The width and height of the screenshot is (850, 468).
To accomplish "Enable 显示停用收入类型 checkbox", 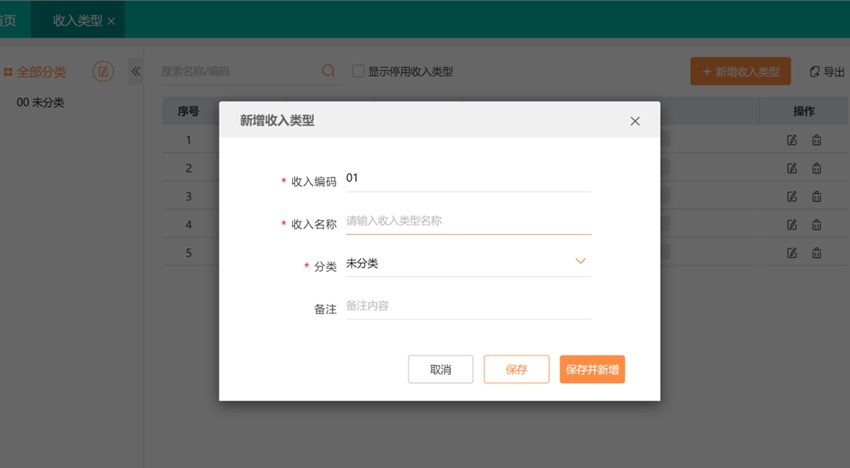I will 358,72.
